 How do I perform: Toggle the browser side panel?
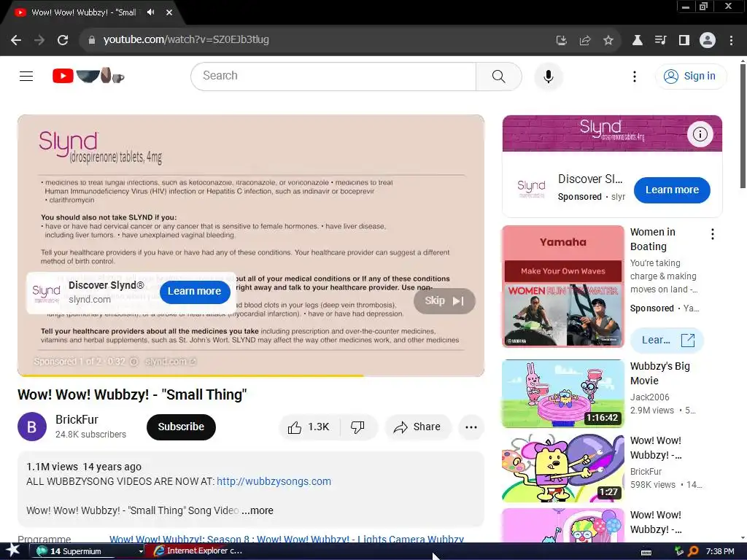coord(684,40)
